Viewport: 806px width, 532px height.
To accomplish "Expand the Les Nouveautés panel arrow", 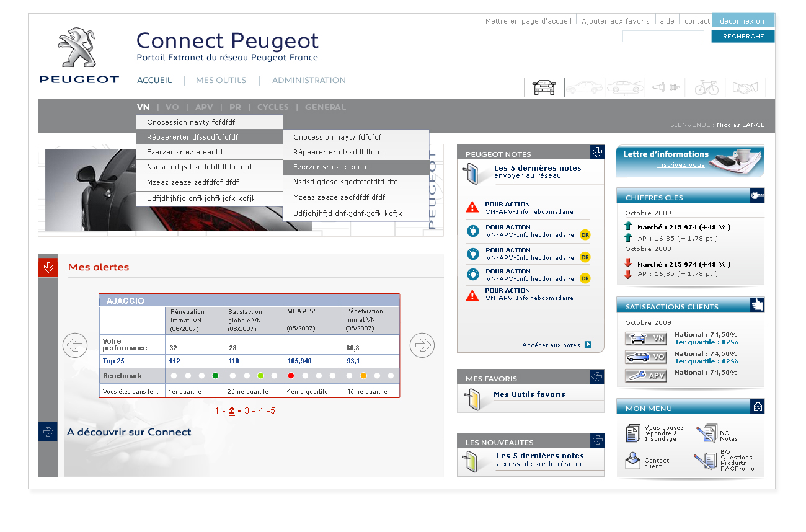I will pyautogui.click(x=597, y=440).
